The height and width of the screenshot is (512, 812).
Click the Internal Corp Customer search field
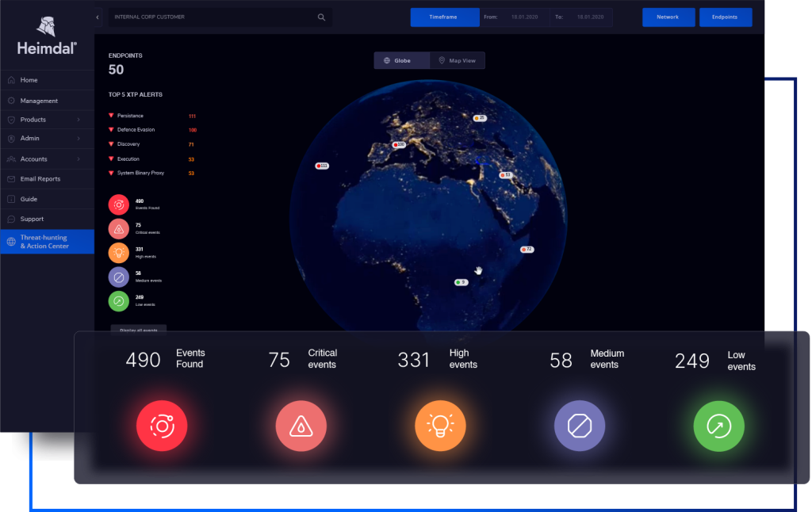210,17
